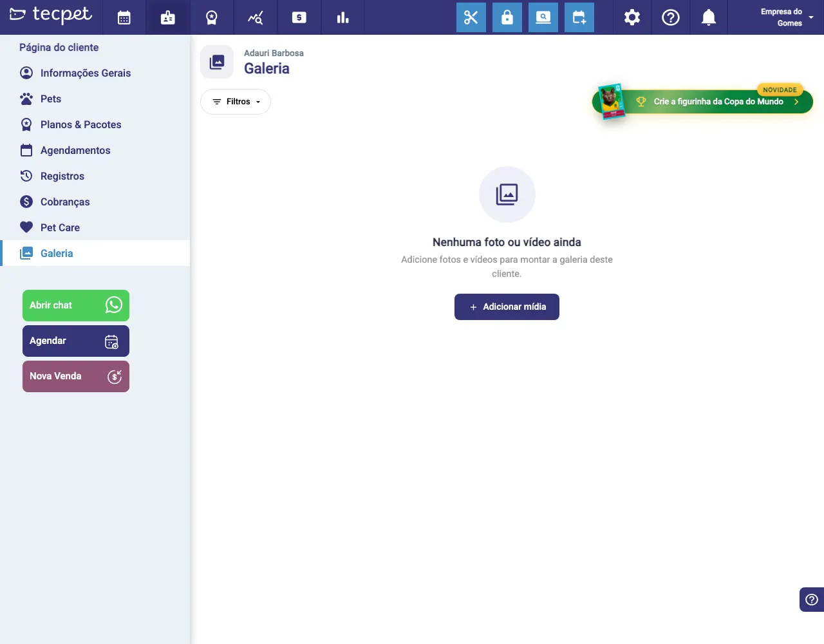Click the Página do cliente heading
Image resolution: width=824 pixels, height=644 pixels.
(59, 47)
